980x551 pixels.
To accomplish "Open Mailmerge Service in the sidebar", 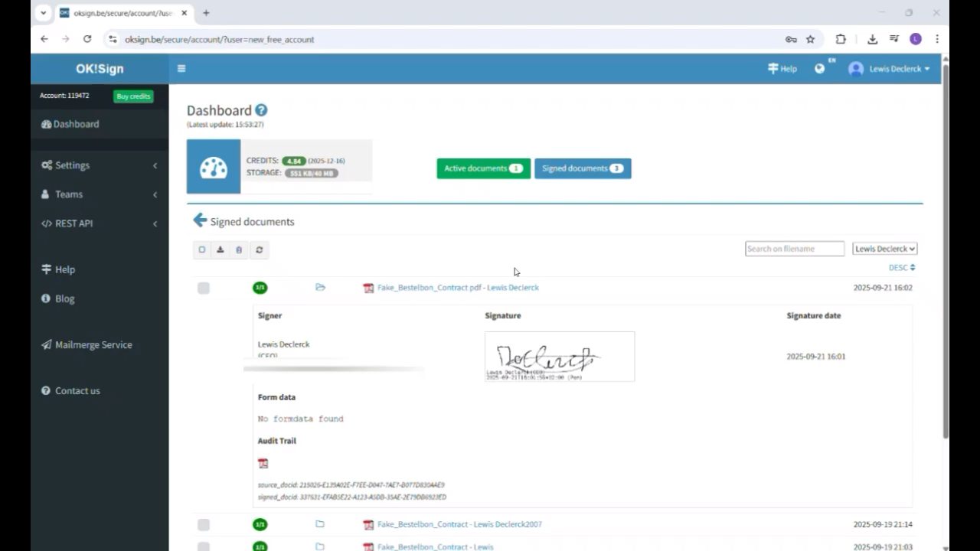I will coord(93,345).
